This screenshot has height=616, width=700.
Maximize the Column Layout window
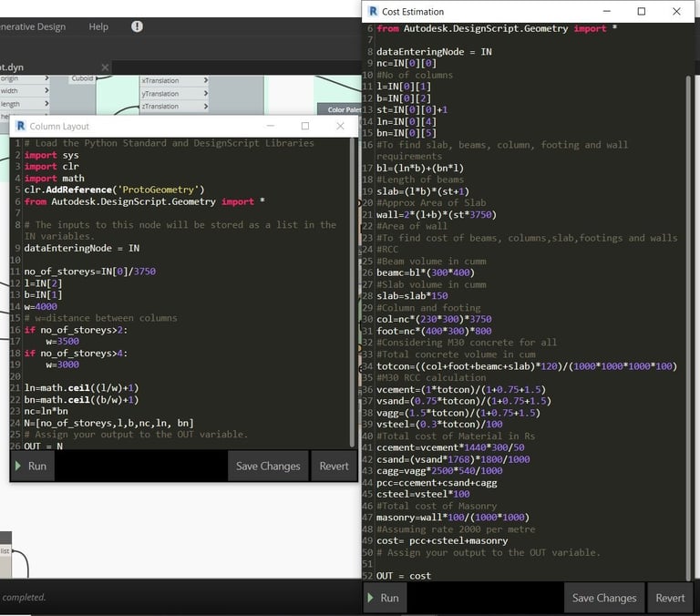[305, 126]
